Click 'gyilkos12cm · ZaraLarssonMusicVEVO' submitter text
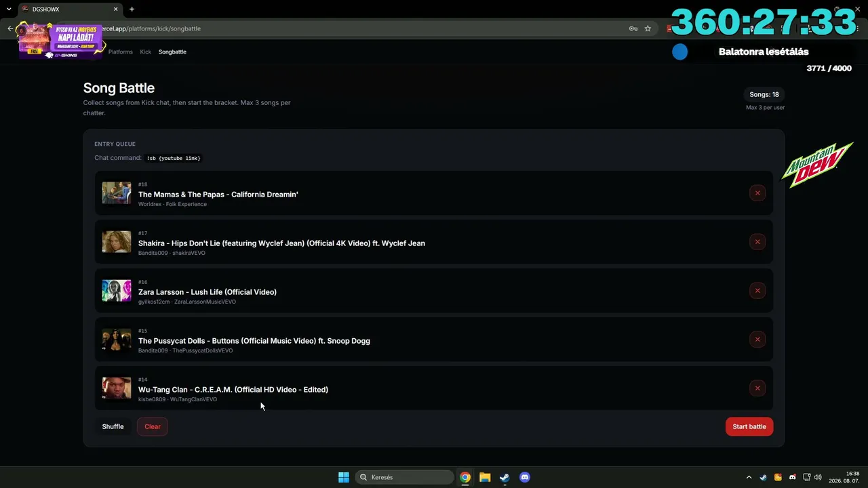868x488 pixels. click(x=187, y=302)
